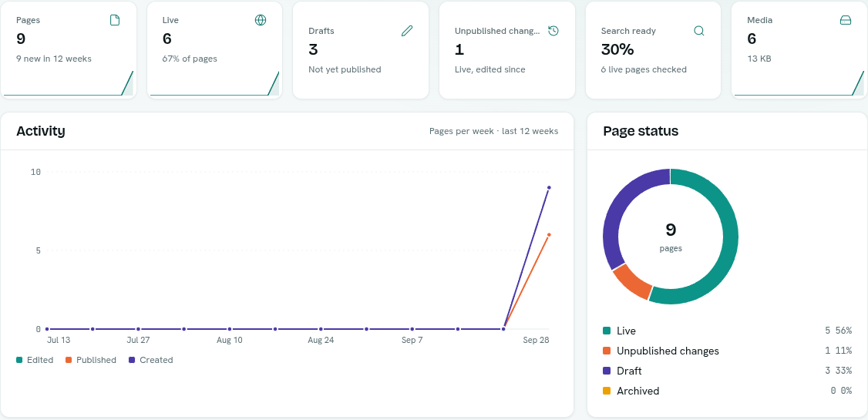
Task: Click the orange segment of the donut chart
Action: click(633, 281)
